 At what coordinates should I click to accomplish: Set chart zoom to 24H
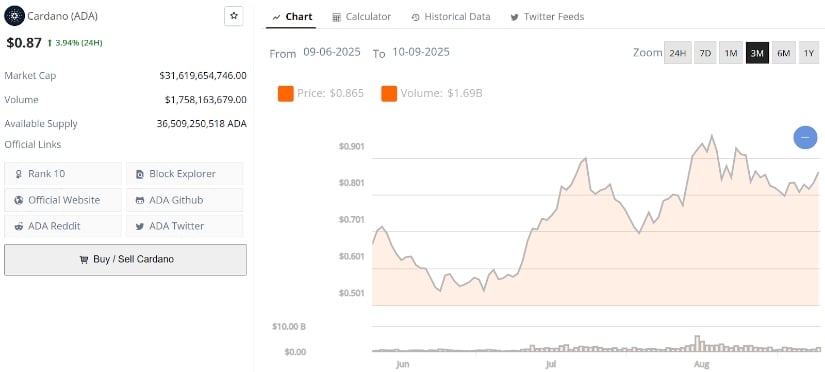point(678,53)
